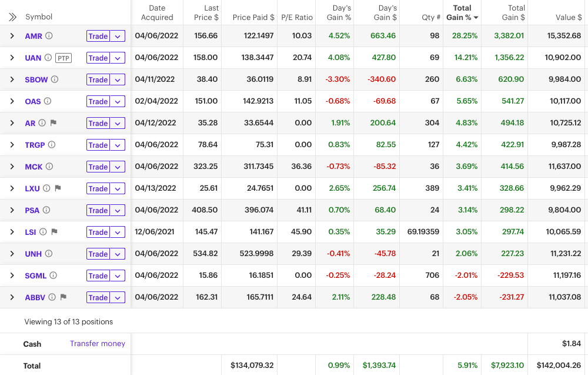Open Trade dropdown arrow for LSI
588x375 pixels.
point(118,232)
